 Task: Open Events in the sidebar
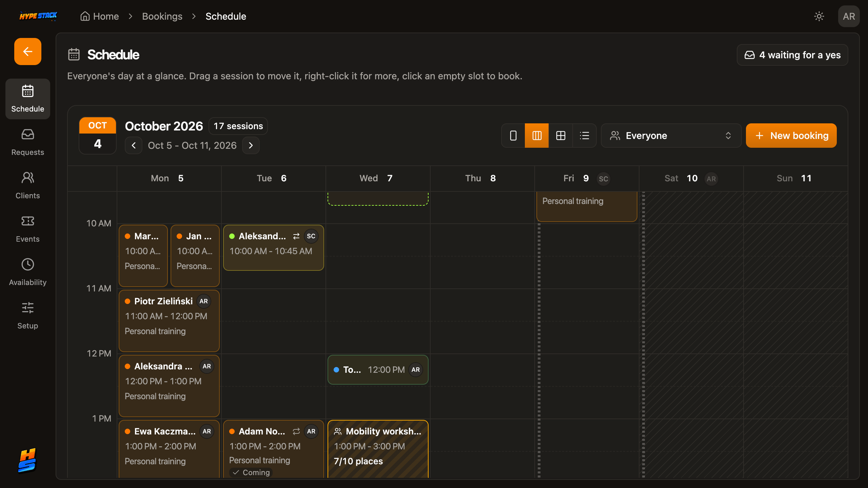point(28,229)
